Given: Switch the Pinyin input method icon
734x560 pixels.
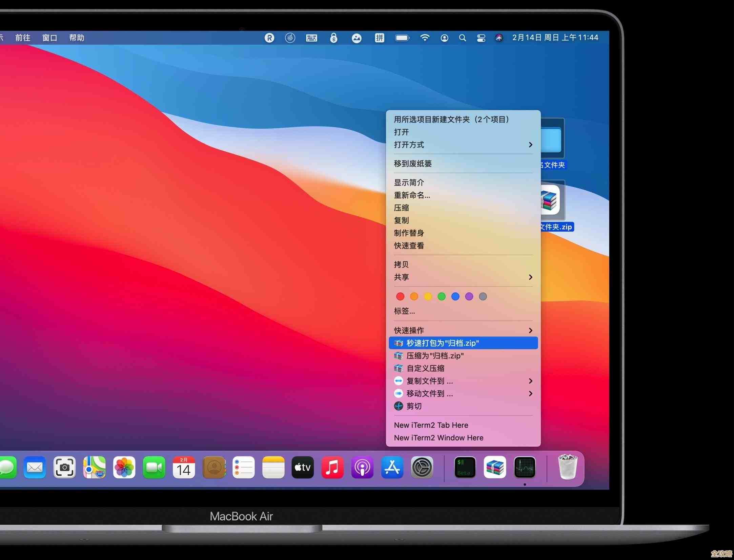Looking at the screenshot, I should click(379, 38).
